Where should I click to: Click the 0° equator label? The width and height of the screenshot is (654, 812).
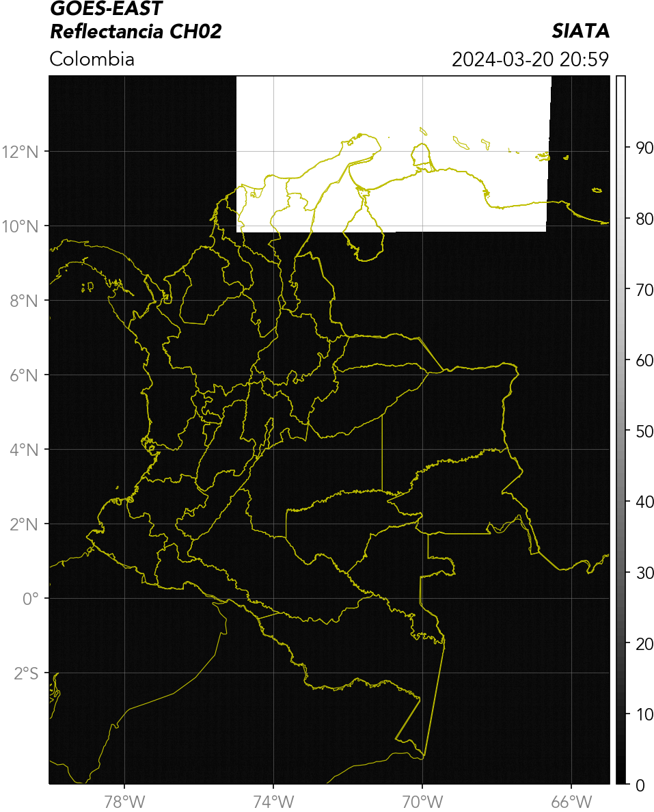point(31,599)
